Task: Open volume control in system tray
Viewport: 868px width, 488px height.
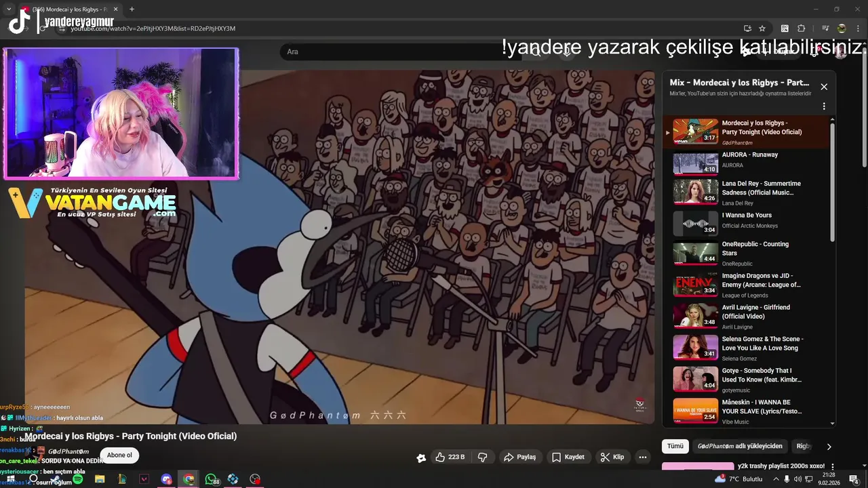Action: click(x=797, y=479)
